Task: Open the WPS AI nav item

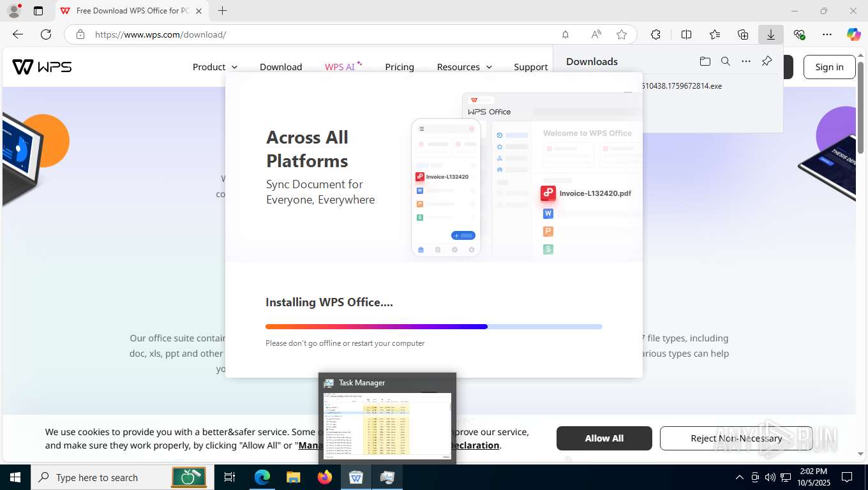Action: (343, 66)
